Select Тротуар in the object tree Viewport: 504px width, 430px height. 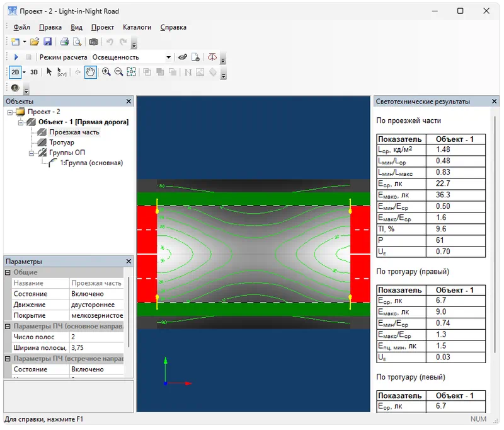61,142
